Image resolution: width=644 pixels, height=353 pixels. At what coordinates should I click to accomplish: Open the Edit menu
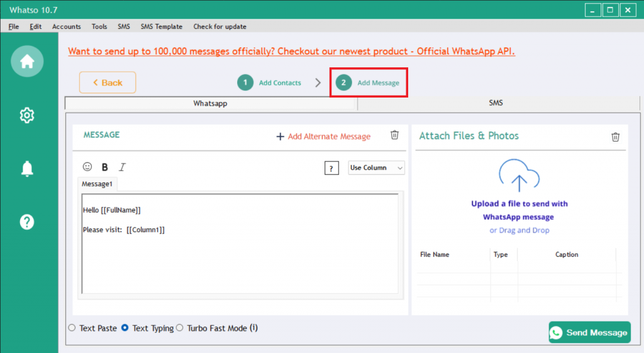coord(35,26)
